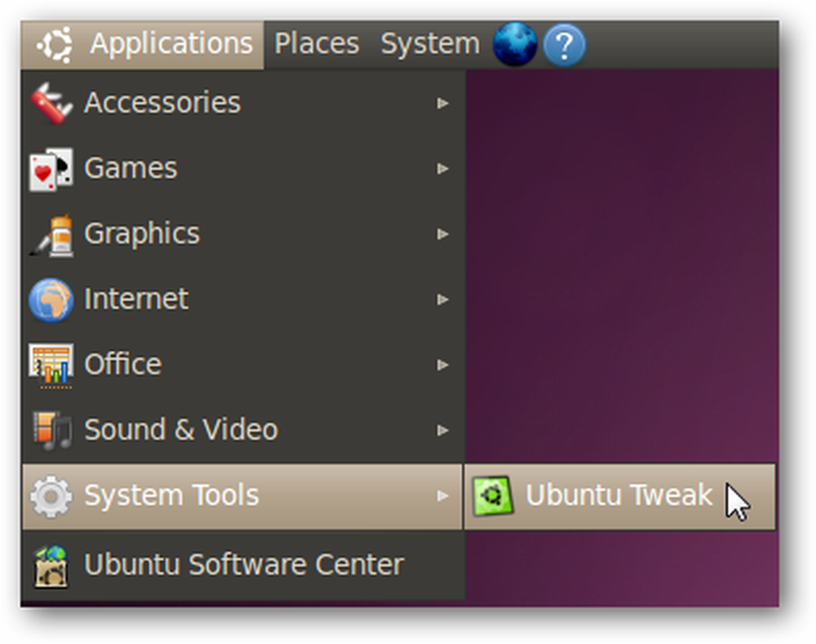
Task: Open Ubuntu Software Center
Action: pyautogui.click(x=242, y=566)
